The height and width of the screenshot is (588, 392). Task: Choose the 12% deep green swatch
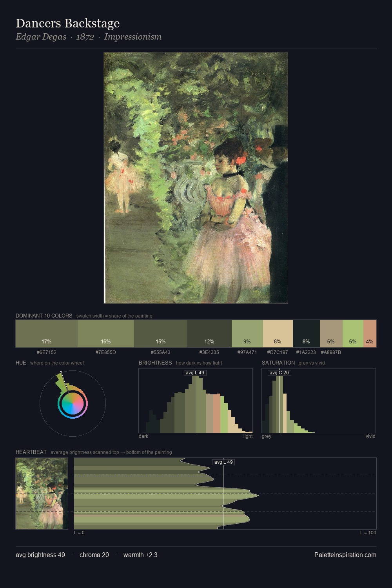(209, 334)
